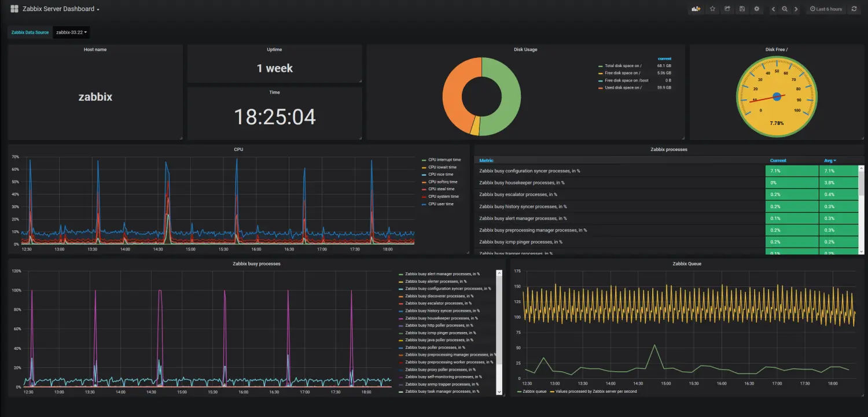Change color of Zabbix busy alert manager series
868x417 pixels.
click(401, 274)
